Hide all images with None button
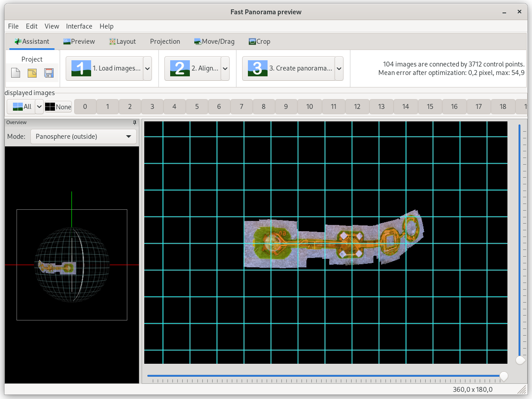 (58, 107)
